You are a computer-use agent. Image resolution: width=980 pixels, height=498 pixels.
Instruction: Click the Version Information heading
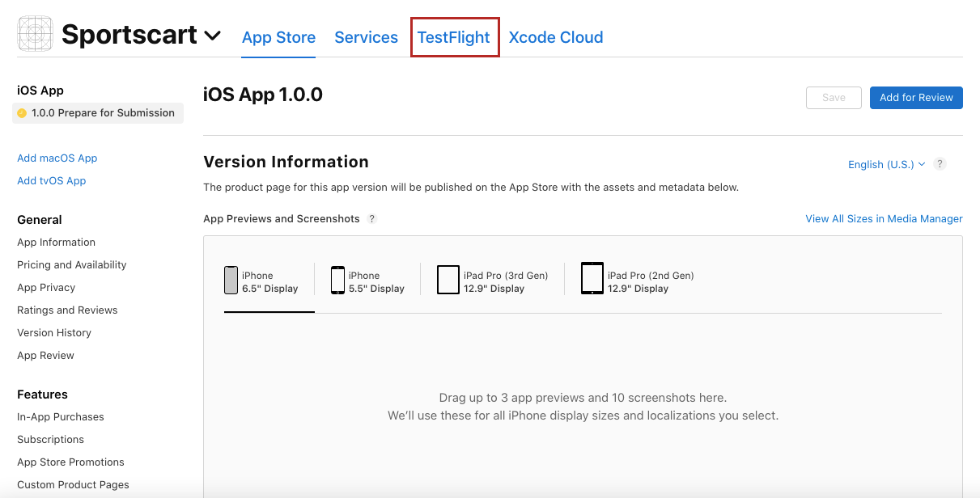click(x=286, y=162)
